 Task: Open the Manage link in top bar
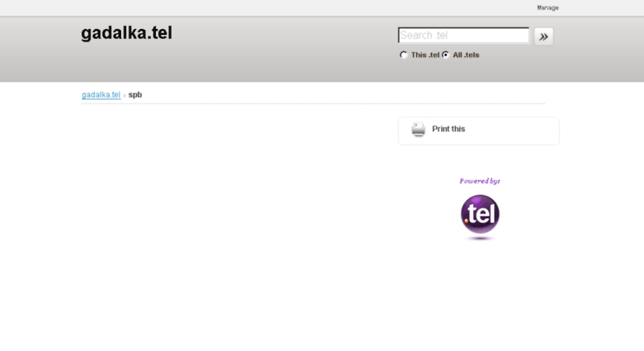coord(548,7)
